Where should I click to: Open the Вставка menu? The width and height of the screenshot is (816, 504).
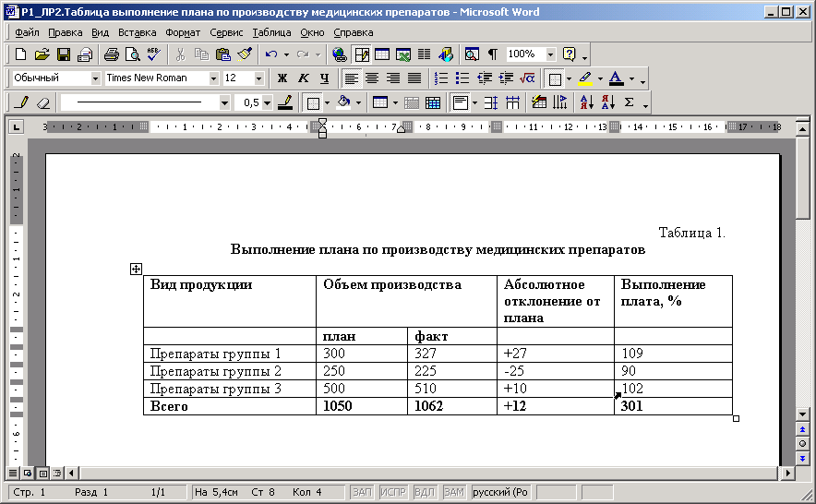(x=137, y=32)
